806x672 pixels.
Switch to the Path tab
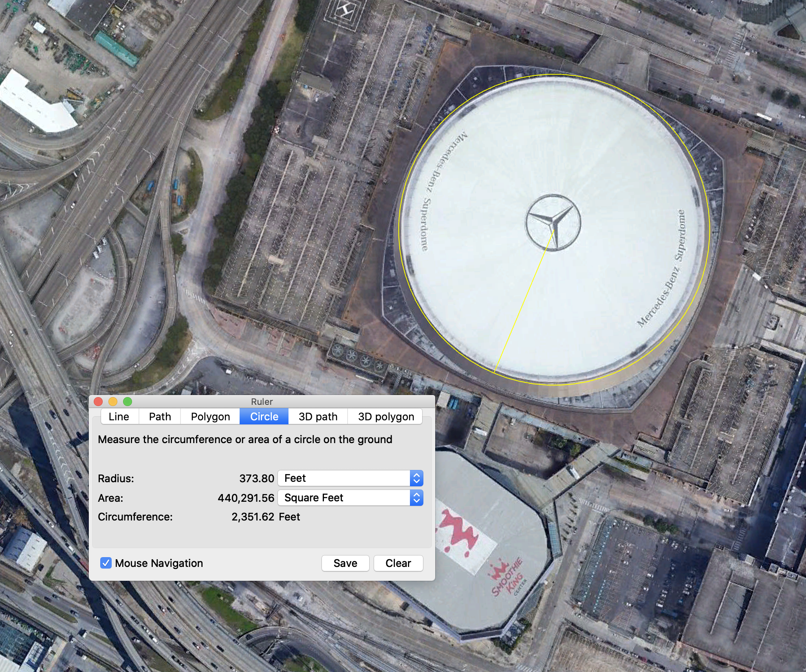[x=160, y=417]
